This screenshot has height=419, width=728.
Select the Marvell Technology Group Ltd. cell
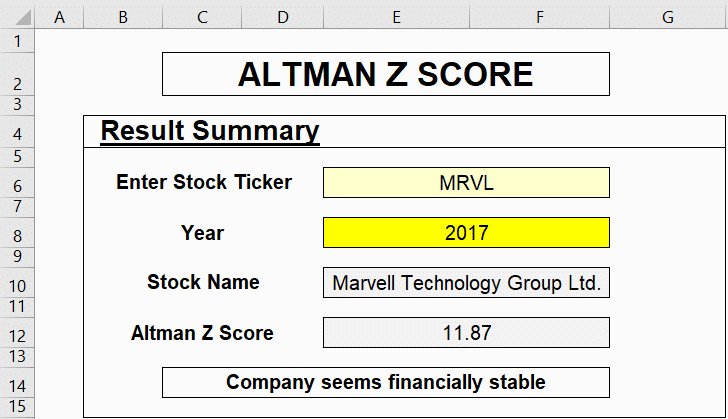[466, 283]
